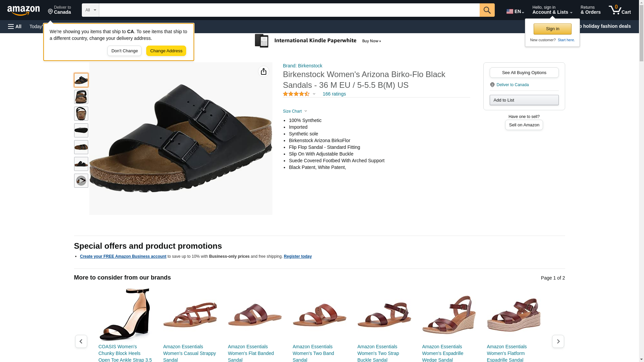Open Returns & Orders menu item
The height and width of the screenshot is (362, 644).
pyautogui.click(x=590, y=10)
